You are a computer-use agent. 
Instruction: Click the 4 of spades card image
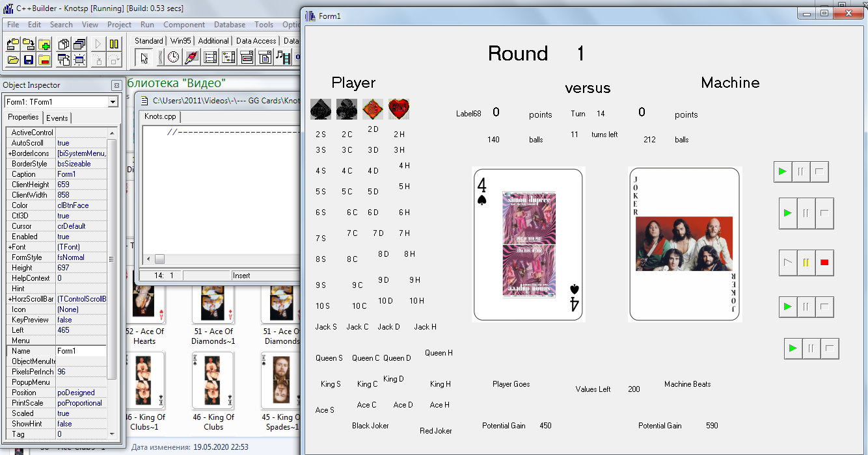click(x=528, y=244)
